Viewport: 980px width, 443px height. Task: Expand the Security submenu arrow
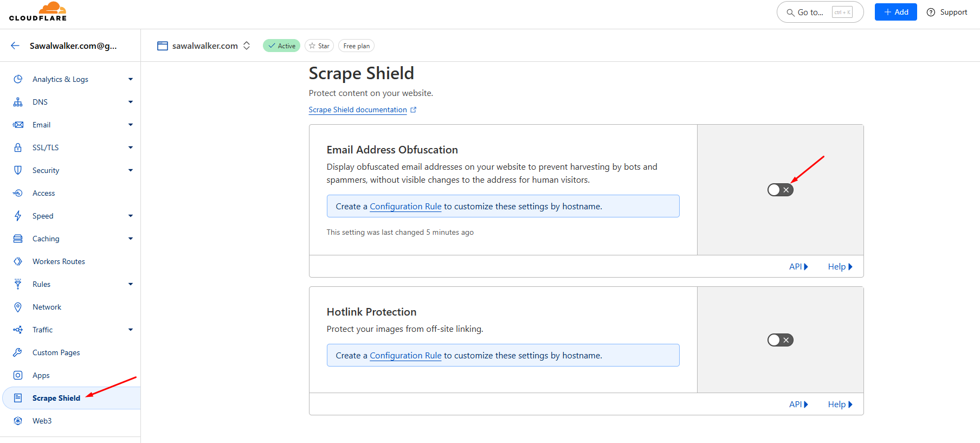coord(131,170)
